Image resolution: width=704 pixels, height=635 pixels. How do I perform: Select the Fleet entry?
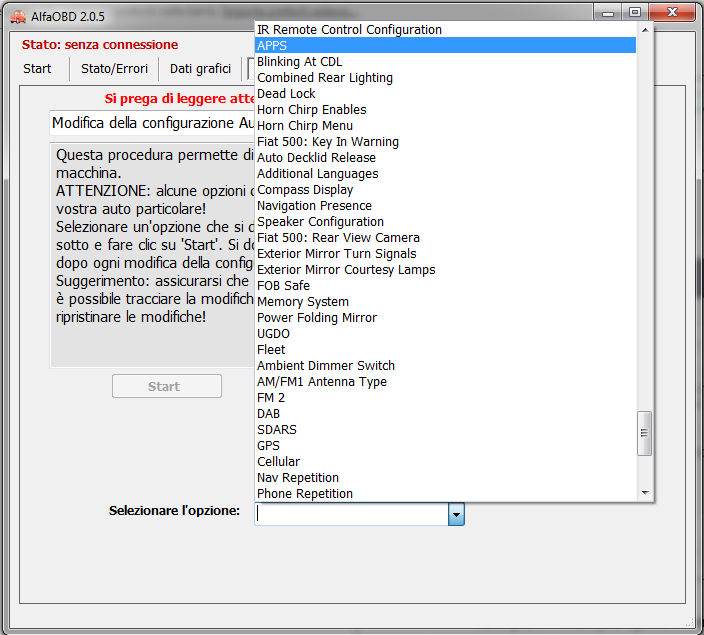[x=445, y=350]
